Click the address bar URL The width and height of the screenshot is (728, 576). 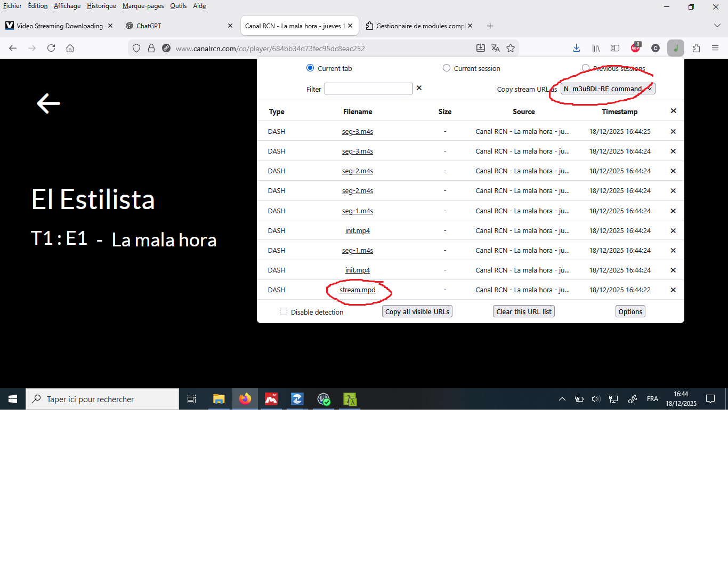click(x=270, y=49)
